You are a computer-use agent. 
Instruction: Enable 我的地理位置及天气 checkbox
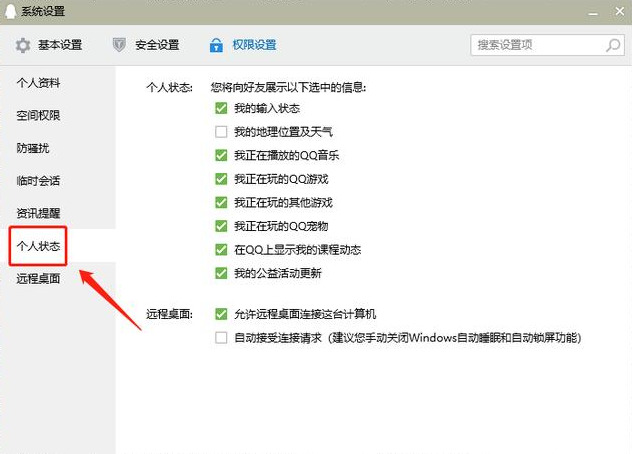coord(221,131)
